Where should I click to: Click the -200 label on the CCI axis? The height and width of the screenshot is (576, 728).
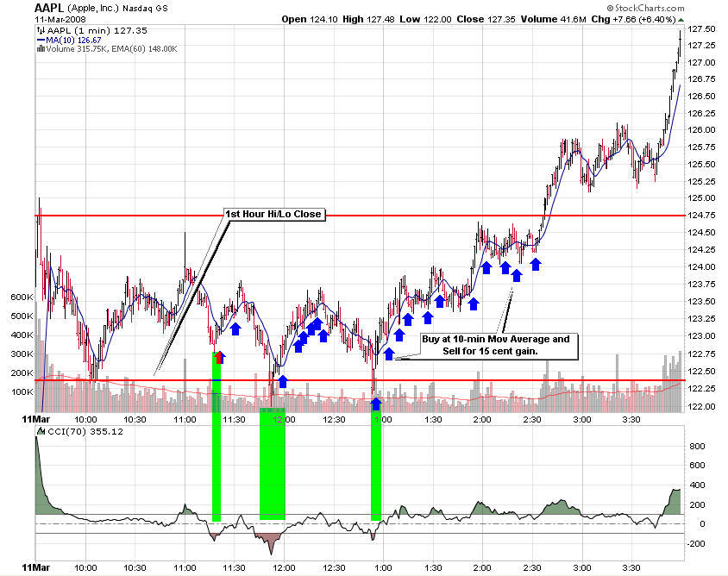tap(695, 543)
